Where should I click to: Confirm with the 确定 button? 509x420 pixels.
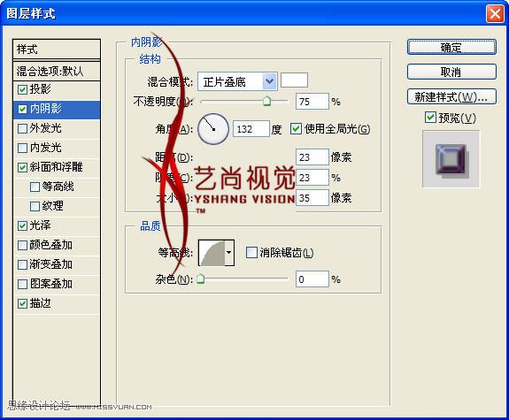point(451,48)
